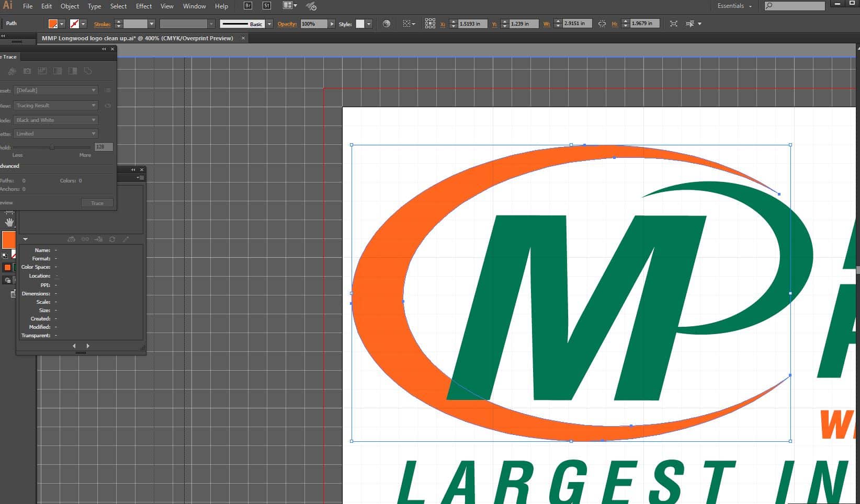The height and width of the screenshot is (504, 860).
Task: Open the Align options icon in control bar
Action: pos(409,24)
